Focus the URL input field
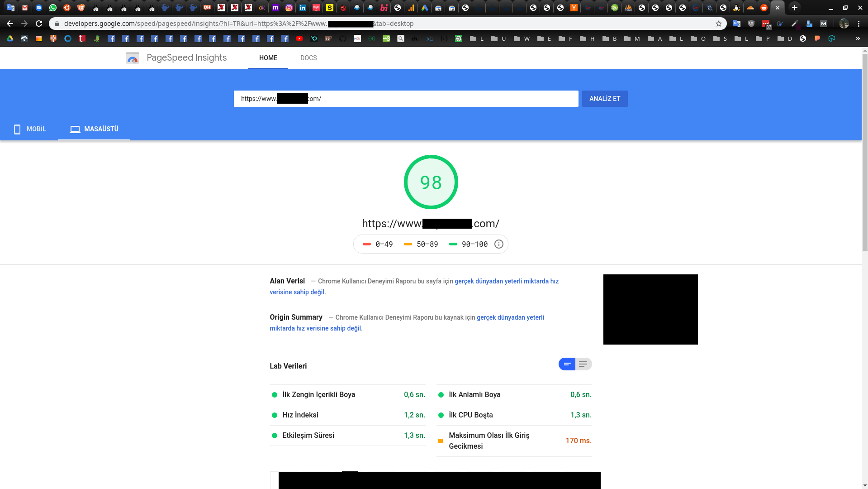Image resolution: width=868 pixels, height=489 pixels. pos(406,99)
